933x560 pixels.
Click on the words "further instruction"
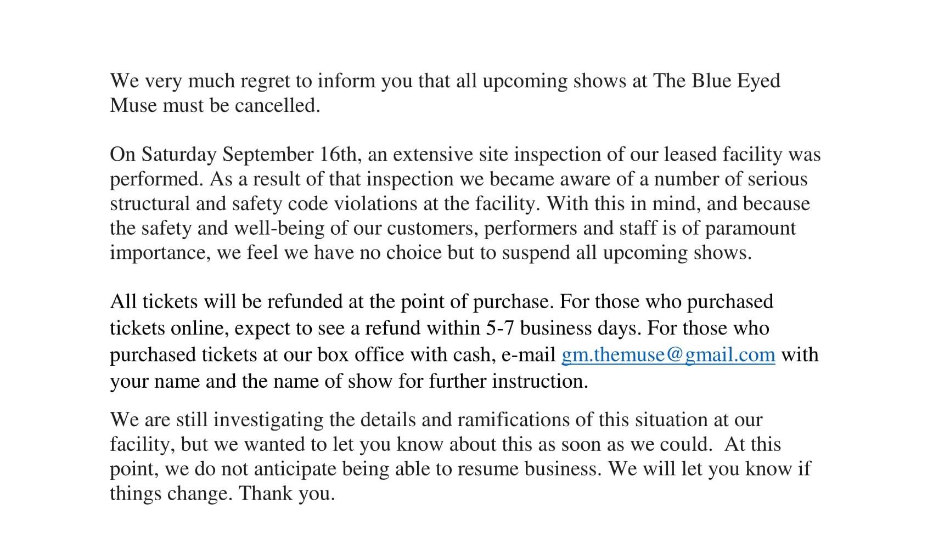(508, 381)
